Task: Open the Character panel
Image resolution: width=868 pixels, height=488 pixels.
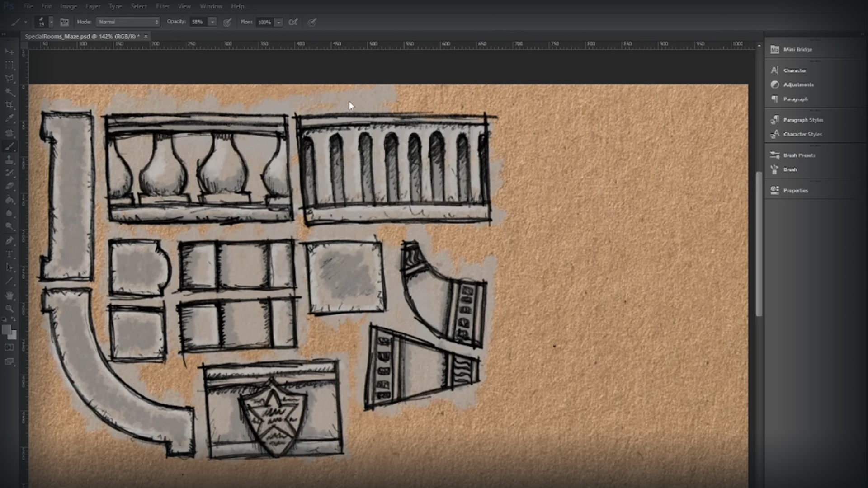Action: [x=797, y=70]
